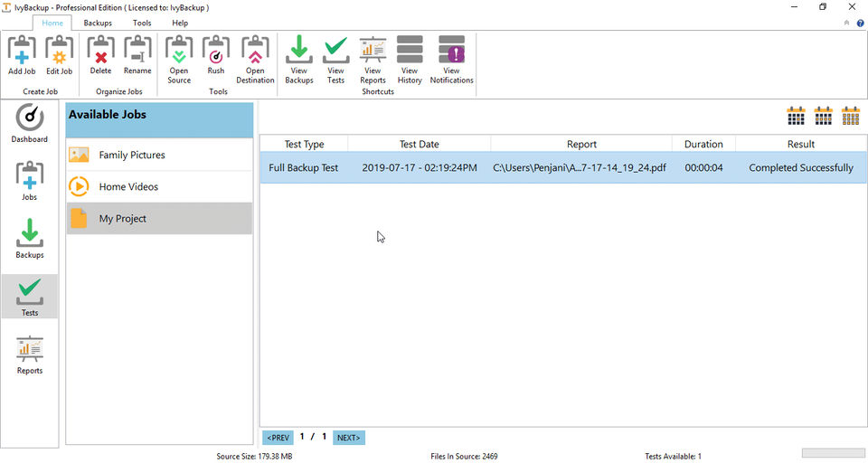Click the Rush tool icon
Viewport: 868px width, 463px height.
[216, 55]
